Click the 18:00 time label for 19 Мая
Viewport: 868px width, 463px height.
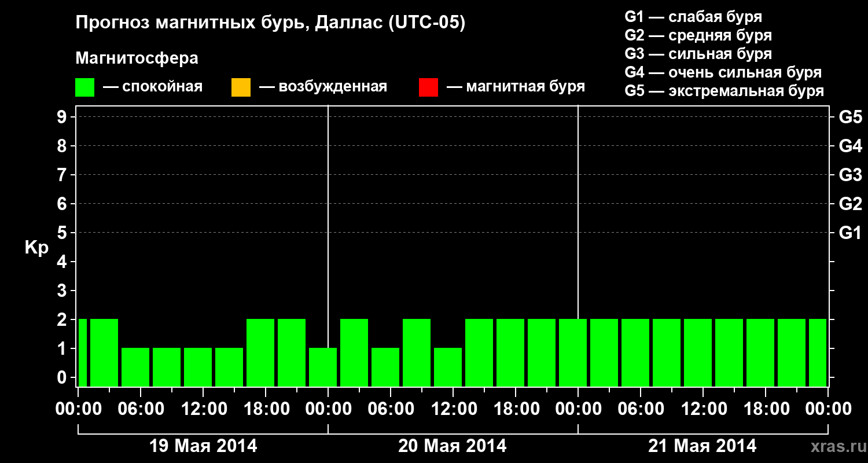click(x=266, y=409)
